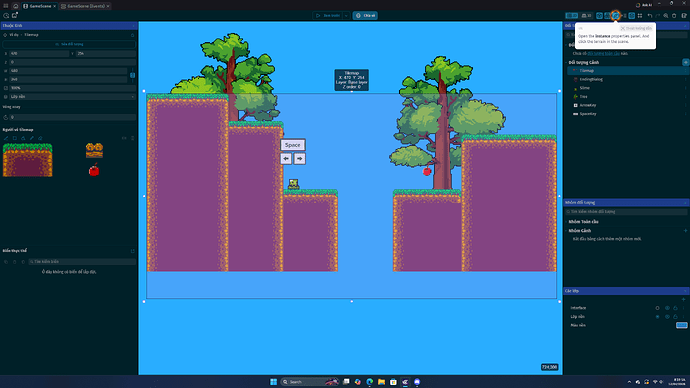Open the object groups panel icon
This screenshot has width=690, height=388.
607,15
